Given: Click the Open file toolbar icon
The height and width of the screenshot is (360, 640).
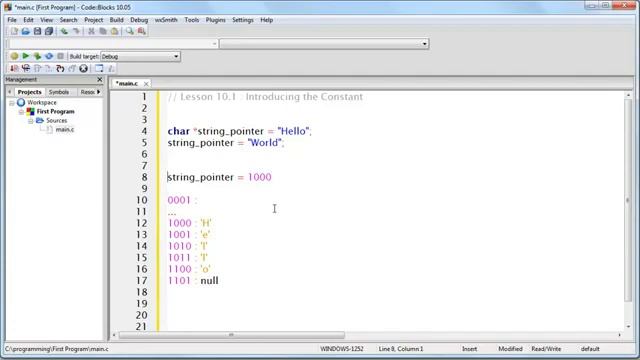Looking at the screenshot, I should 26,31.
